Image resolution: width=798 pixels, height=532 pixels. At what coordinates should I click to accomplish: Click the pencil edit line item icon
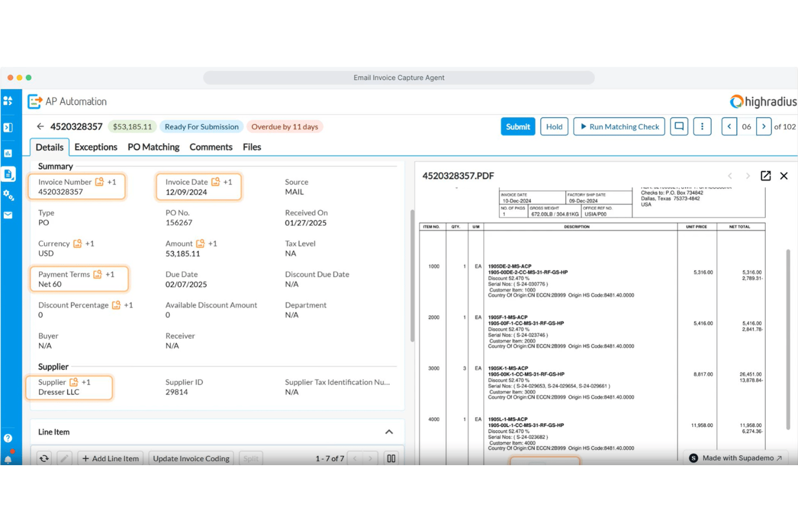[64, 458]
